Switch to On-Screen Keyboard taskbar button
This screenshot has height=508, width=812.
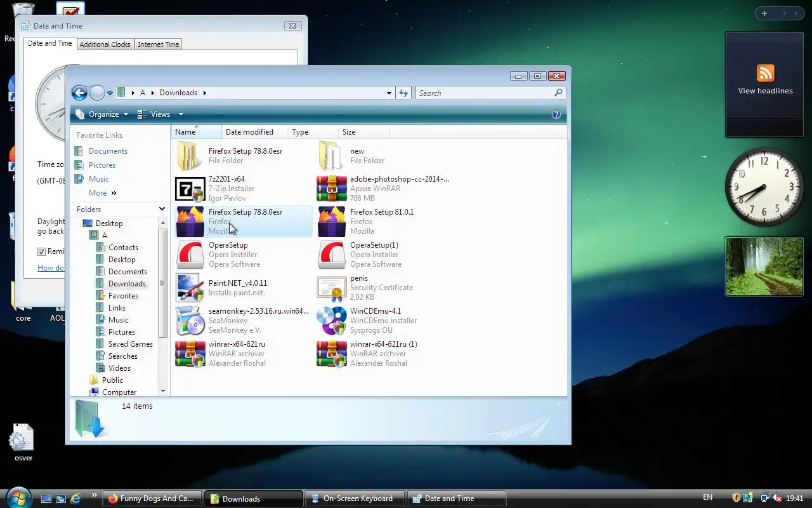click(355, 498)
